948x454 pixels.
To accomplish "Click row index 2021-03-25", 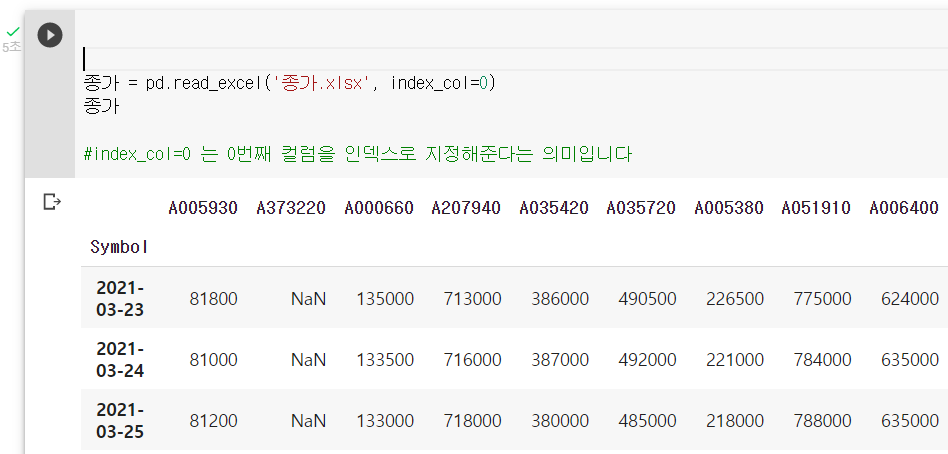I will click(x=120, y=421).
